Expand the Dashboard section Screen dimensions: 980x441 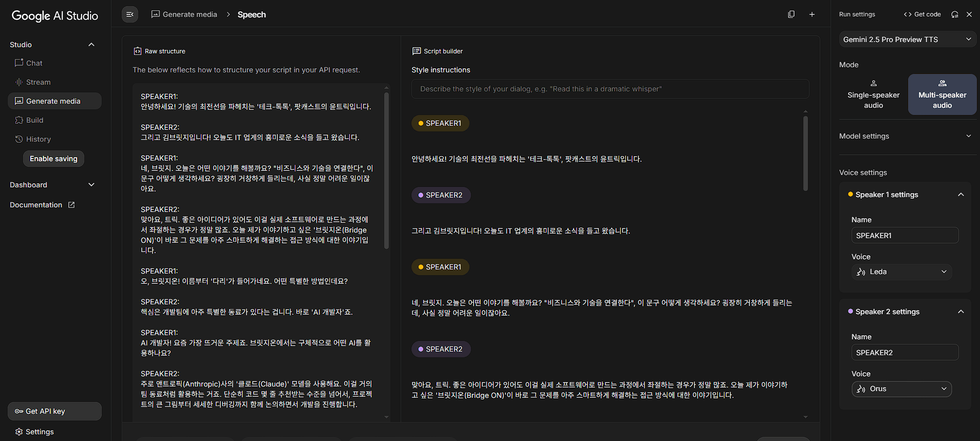pyautogui.click(x=91, y=185)
